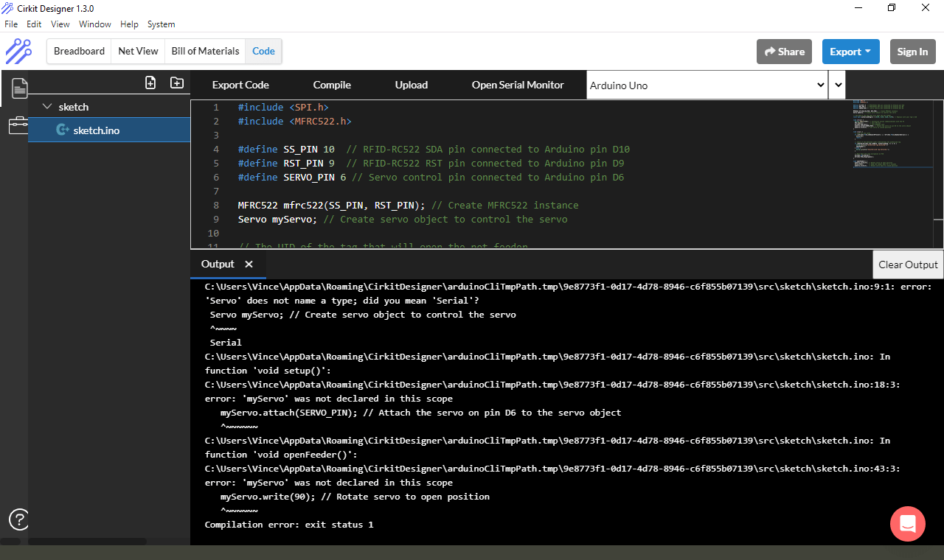Collapse the sketch folder

(x=47, y=107)
